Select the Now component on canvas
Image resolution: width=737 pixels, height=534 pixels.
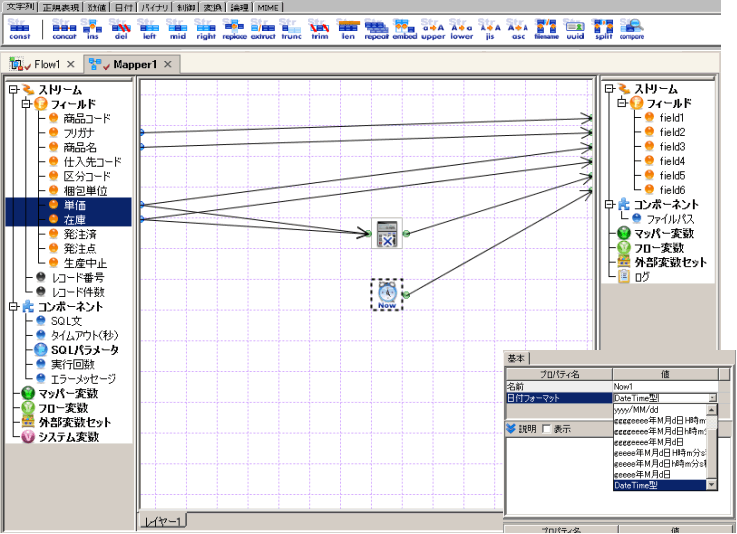click(x=387, y=294)
